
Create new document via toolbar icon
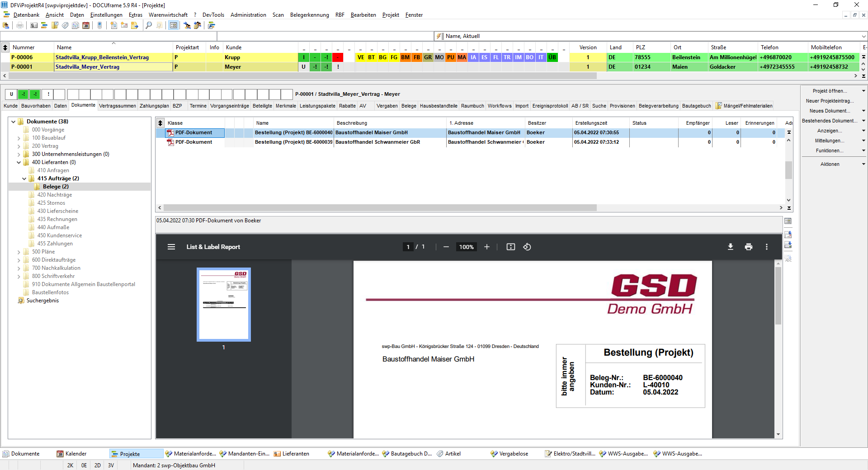pos(114,25)
